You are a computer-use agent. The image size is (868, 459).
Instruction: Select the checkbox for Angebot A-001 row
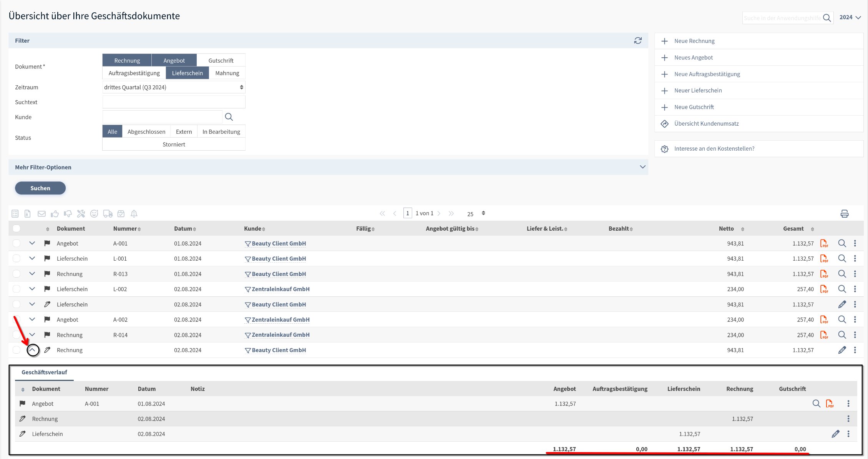17,243
